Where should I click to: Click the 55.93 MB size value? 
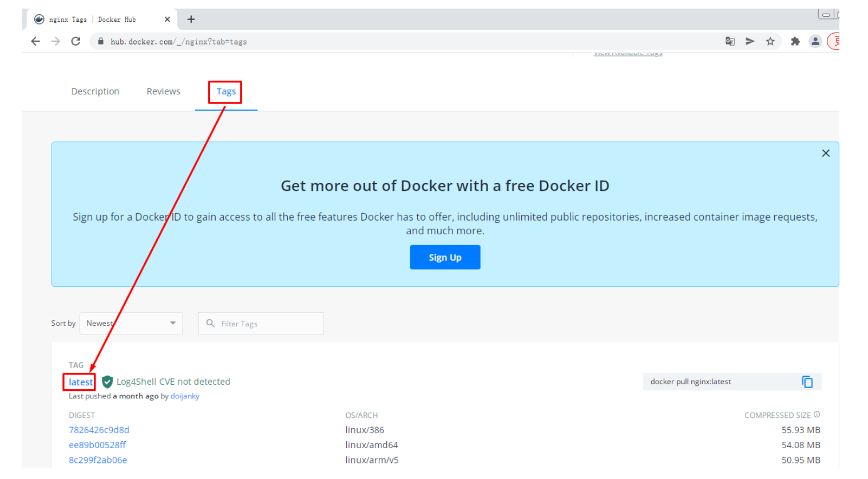[801, 430]
